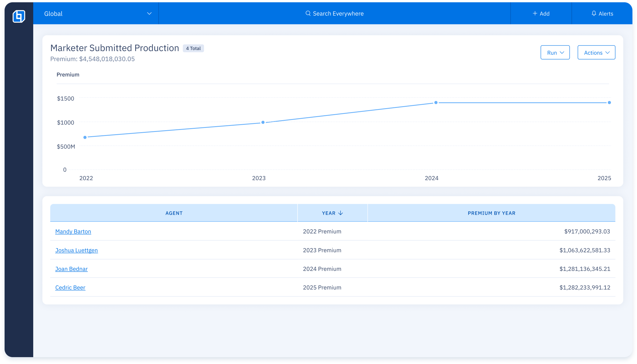637x364 pixels.
Task: Expand the Global dropdown chevron
Action: (x=149, y=13)
